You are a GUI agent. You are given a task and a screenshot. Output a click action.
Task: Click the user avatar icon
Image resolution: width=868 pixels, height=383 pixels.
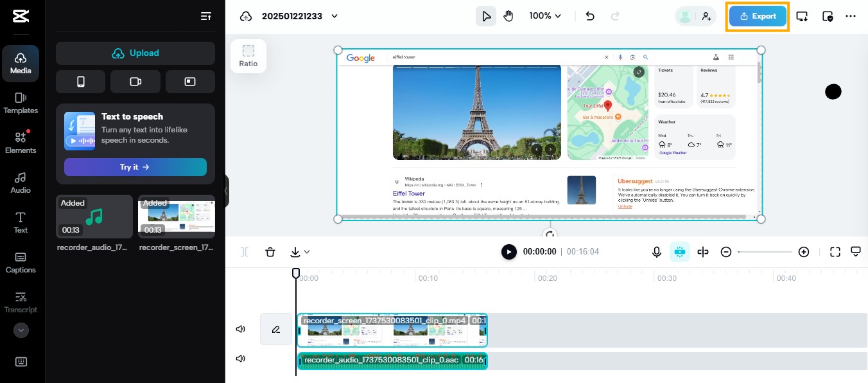[686, 16]
